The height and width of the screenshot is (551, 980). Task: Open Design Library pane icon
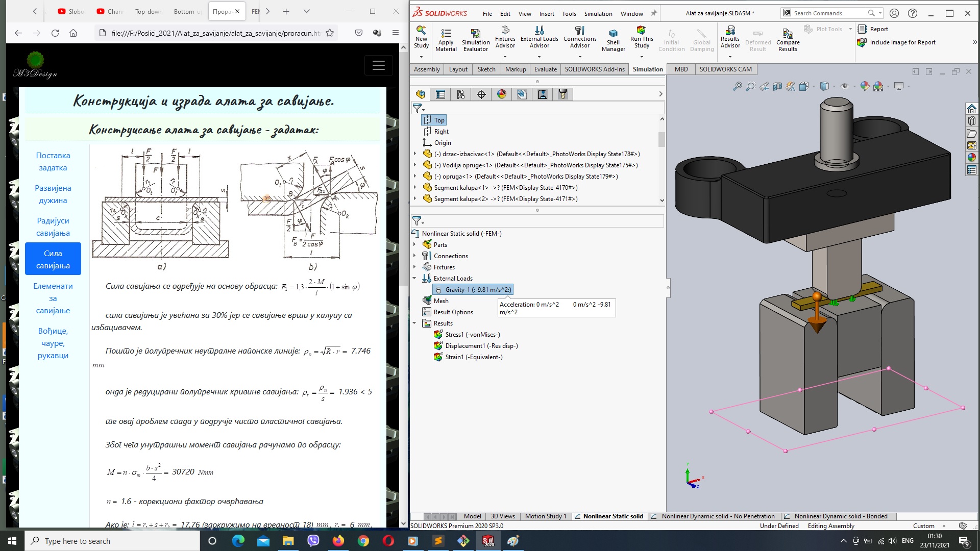[x=971, y=121]
